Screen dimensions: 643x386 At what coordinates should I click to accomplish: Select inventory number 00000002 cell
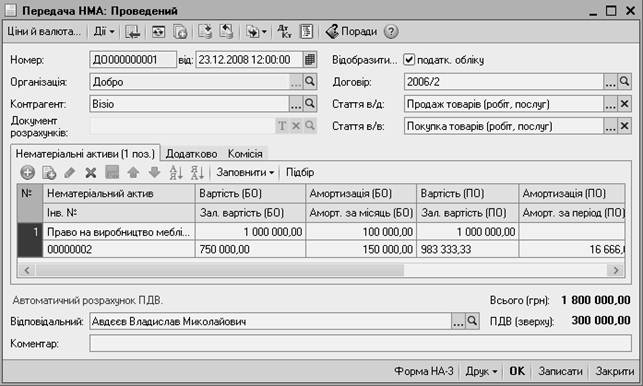tap(119, 249)
